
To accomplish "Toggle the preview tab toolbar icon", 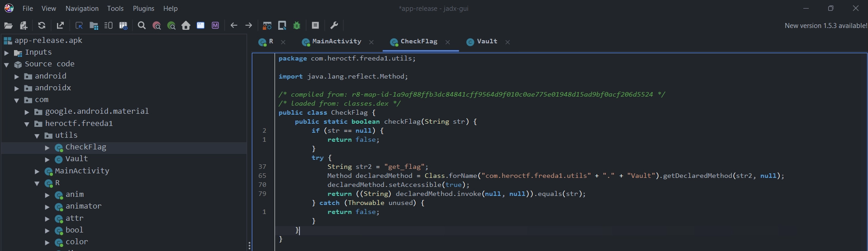I will [x=109, y=26].
